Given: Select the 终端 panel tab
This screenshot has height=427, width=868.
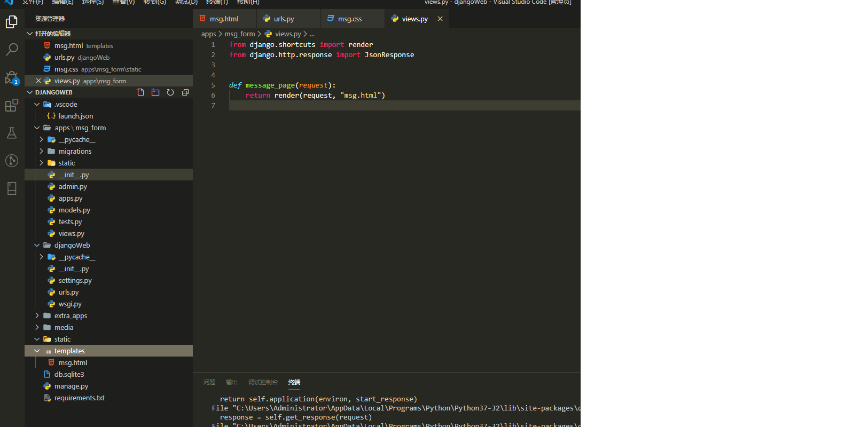Looking at the screenshot, I should (x=294, y=382).
